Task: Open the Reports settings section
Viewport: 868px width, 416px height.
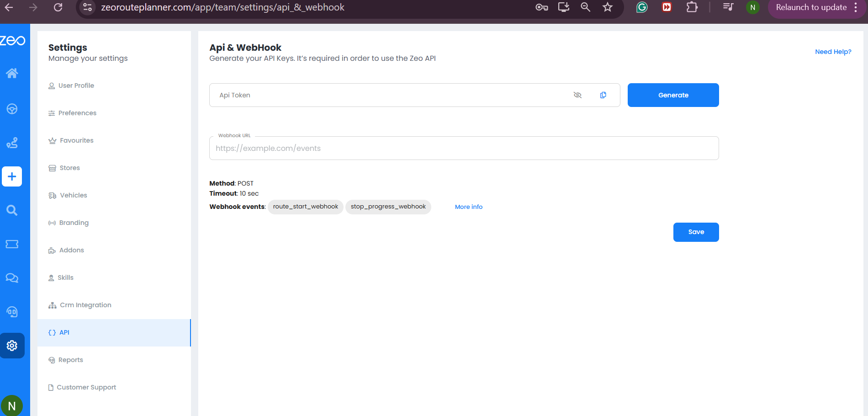Action: tap(70, 360)
